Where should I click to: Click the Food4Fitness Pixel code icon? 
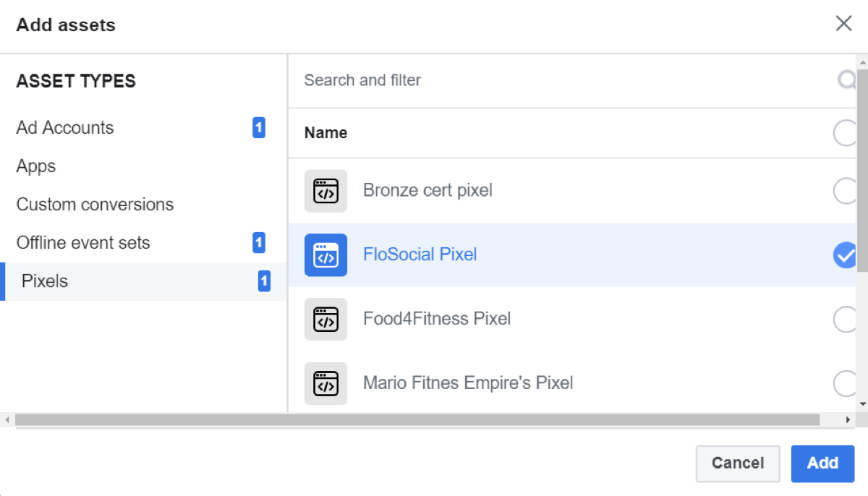325,319
